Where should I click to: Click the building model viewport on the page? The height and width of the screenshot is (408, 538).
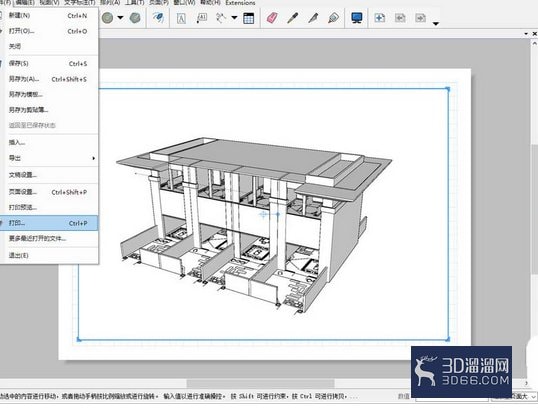tap(264, 214)
